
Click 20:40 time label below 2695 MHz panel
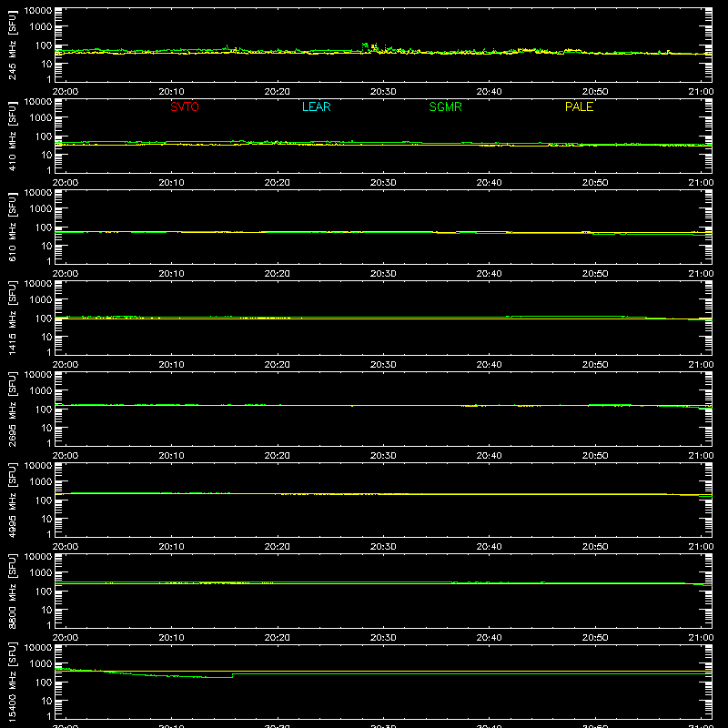click(489, 456)
